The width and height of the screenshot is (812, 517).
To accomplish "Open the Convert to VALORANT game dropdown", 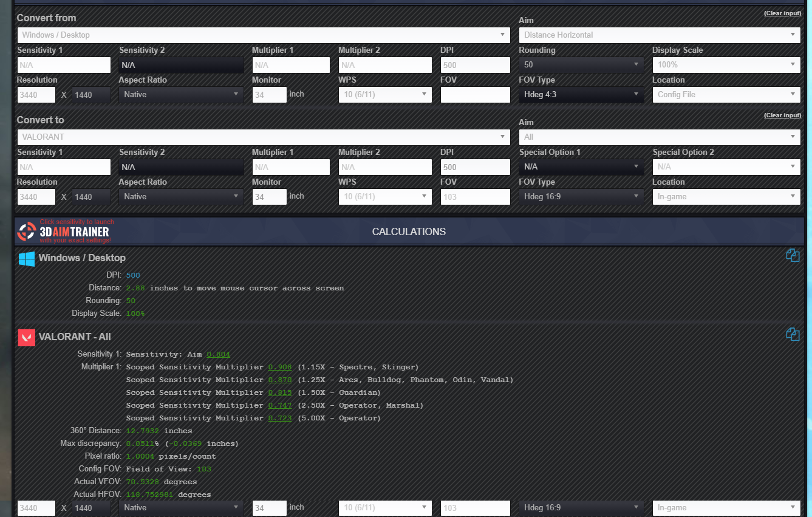I will [x=263, y=137].
